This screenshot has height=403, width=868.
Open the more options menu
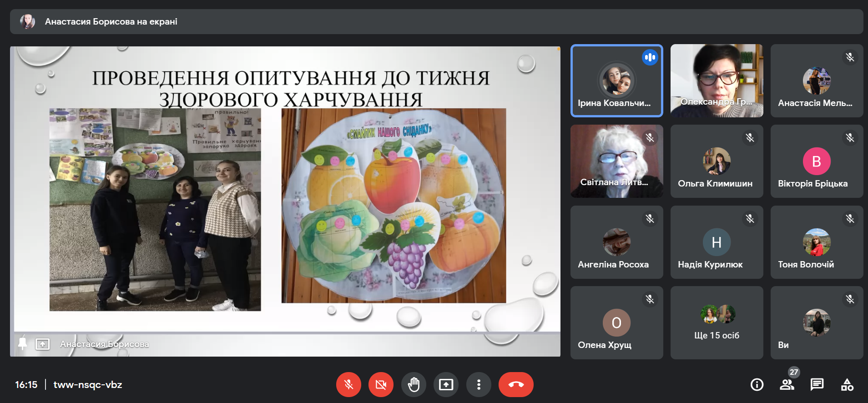click(x=479, y=385)
